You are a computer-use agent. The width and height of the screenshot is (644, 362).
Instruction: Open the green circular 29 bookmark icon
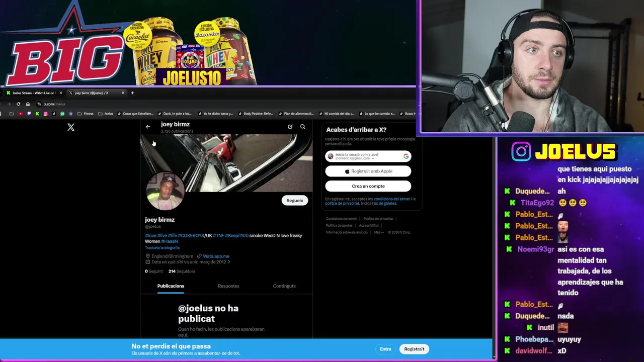point(62,114)
